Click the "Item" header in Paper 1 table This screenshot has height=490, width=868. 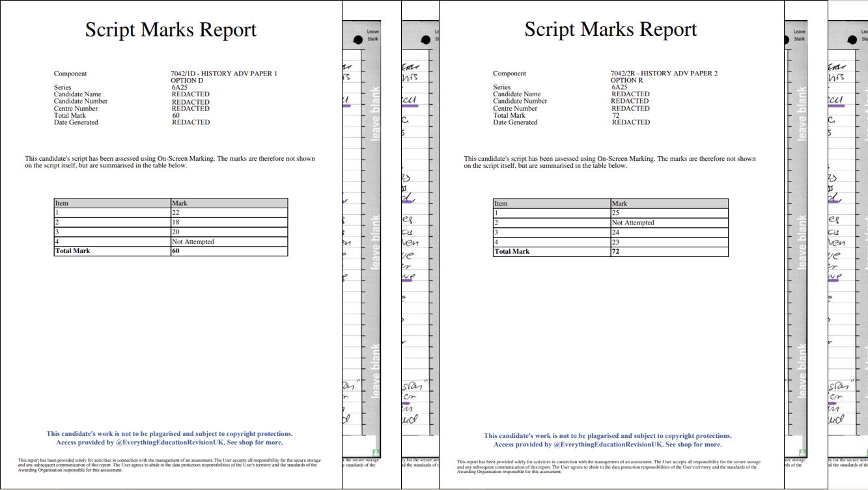pos(62,204)
